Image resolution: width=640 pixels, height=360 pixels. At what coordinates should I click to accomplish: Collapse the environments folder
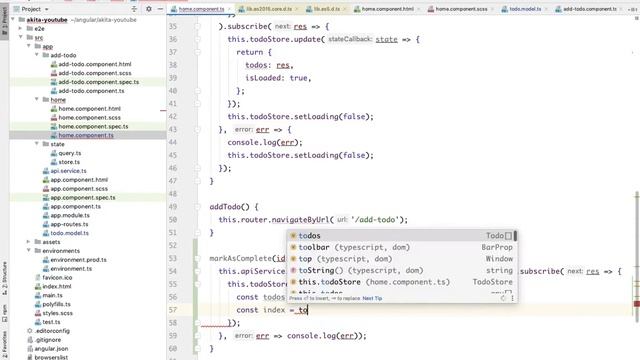(29, 251)
